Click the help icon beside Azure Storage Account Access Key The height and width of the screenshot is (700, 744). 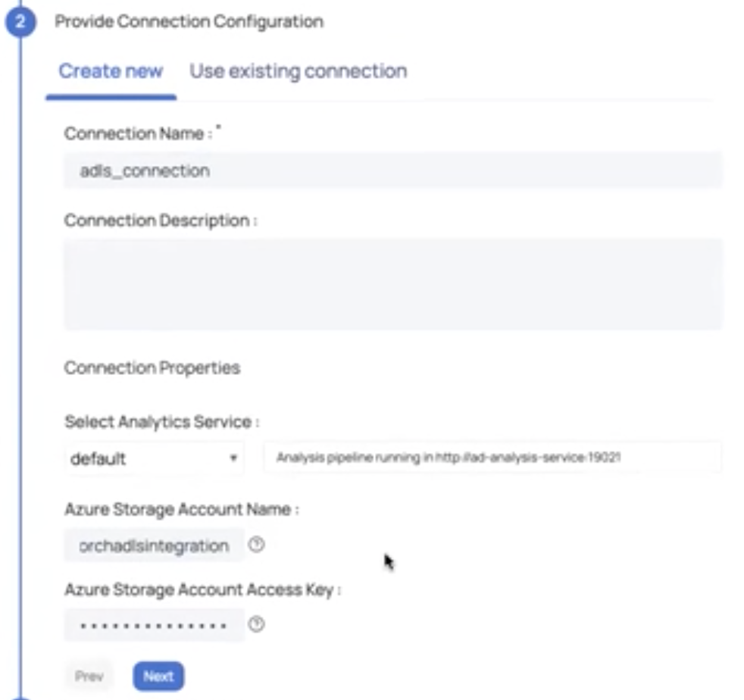(257, 625)
